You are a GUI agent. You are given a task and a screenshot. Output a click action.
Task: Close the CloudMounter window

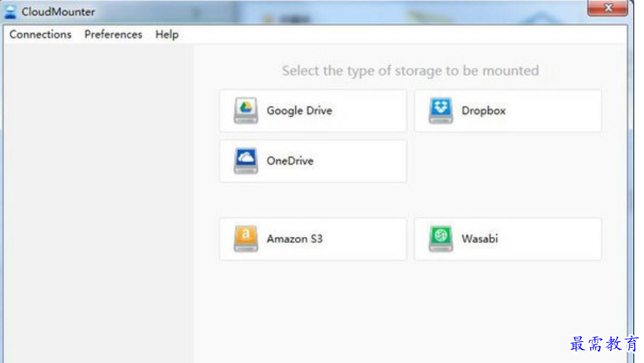[x=608, y=8]
